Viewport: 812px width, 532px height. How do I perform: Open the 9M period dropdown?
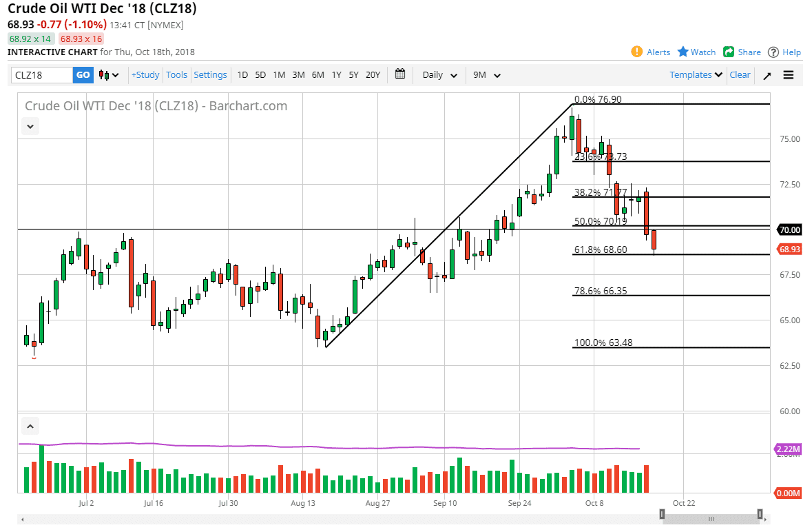point(486,75)
